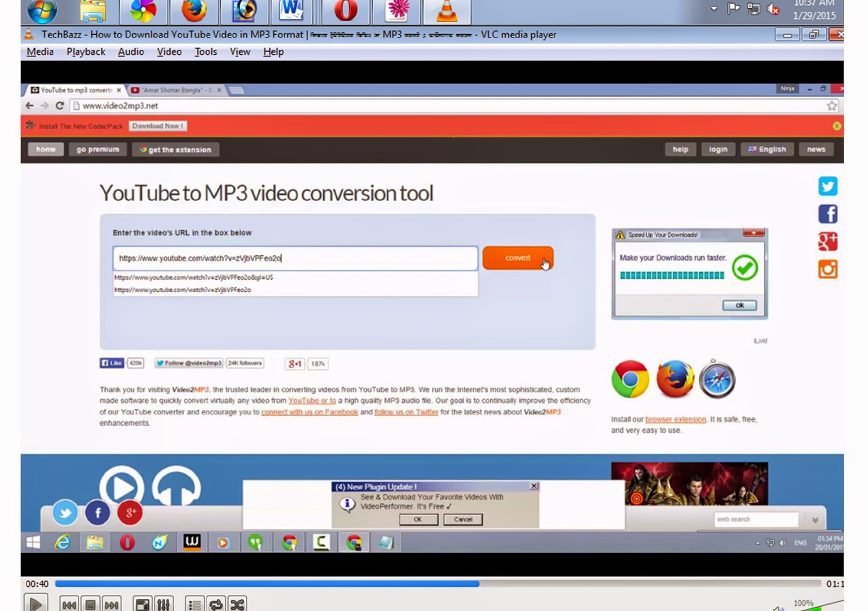Toggle VLC fullscreen mode button
The image size is (868, 611).
tap(143, 604)
